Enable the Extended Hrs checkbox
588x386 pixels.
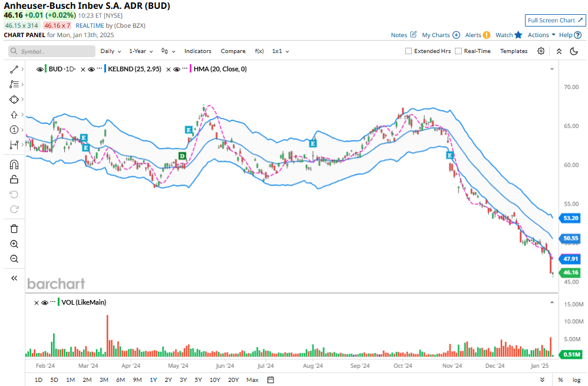click(x=409, y=51)
